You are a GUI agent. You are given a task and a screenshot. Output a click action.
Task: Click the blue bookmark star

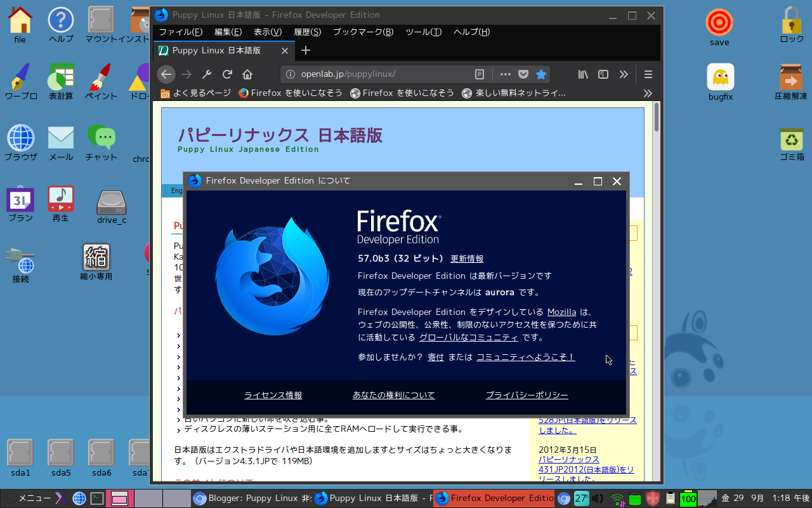(x=541, y=74)
